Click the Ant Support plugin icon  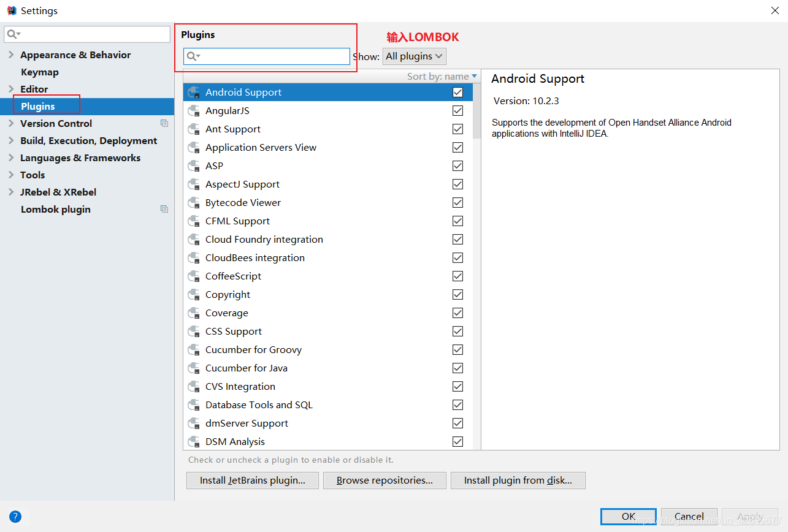click(x=194, y=129)
